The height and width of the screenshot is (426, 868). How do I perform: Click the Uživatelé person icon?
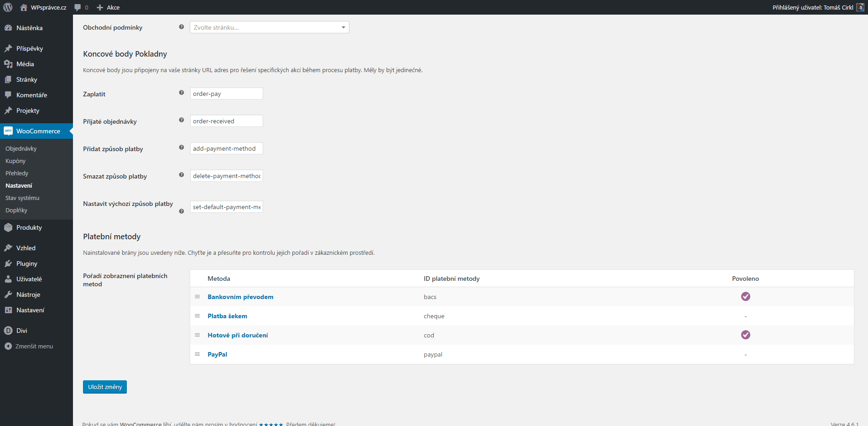pyautogui.click(x=8, y=279)
